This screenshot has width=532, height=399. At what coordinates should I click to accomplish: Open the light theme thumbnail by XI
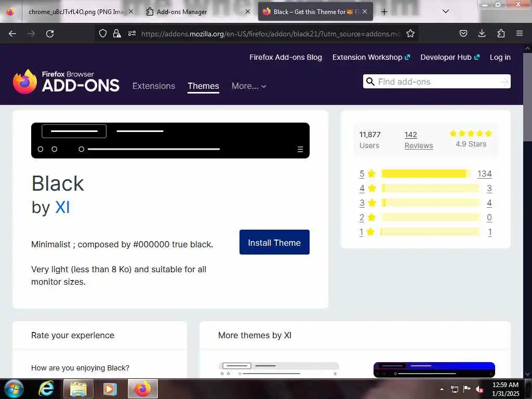[278, 369]
